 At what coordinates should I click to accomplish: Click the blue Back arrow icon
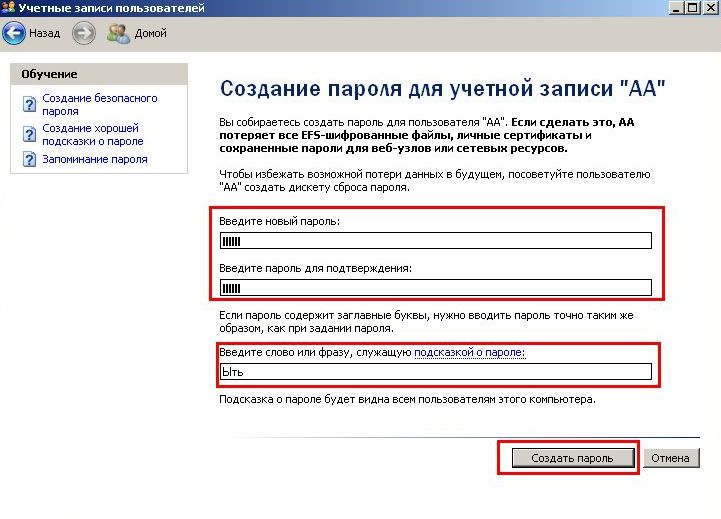pyautogui.click(x=14, y=33)
